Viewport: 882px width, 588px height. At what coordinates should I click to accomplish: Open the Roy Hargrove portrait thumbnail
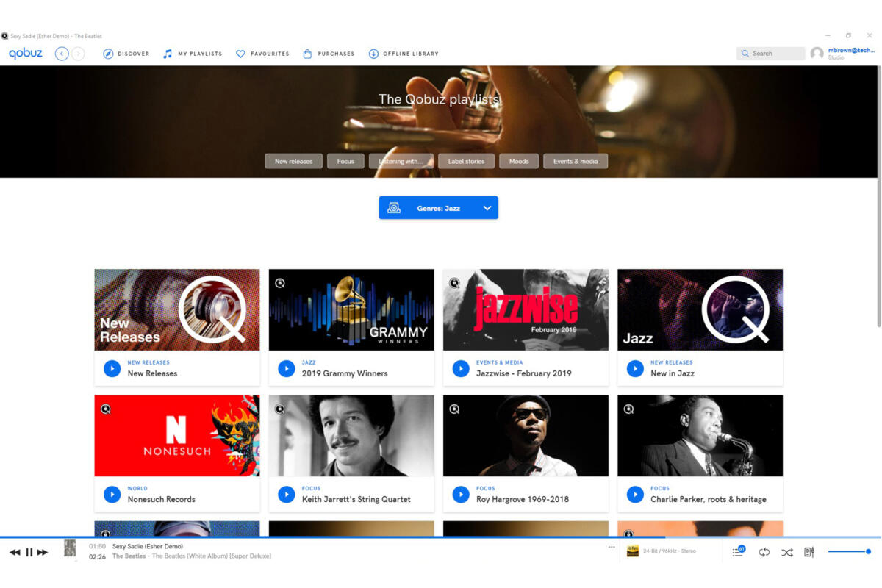point(526,435)
